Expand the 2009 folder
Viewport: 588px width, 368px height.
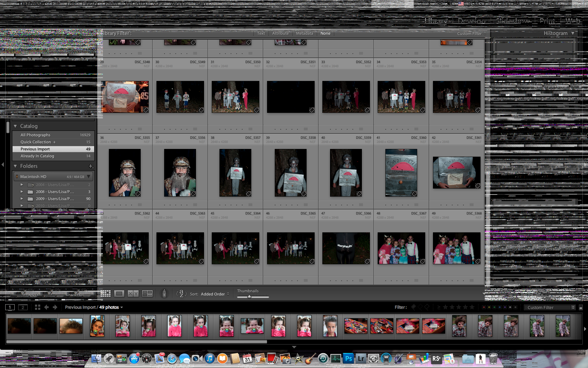(22, 199)
